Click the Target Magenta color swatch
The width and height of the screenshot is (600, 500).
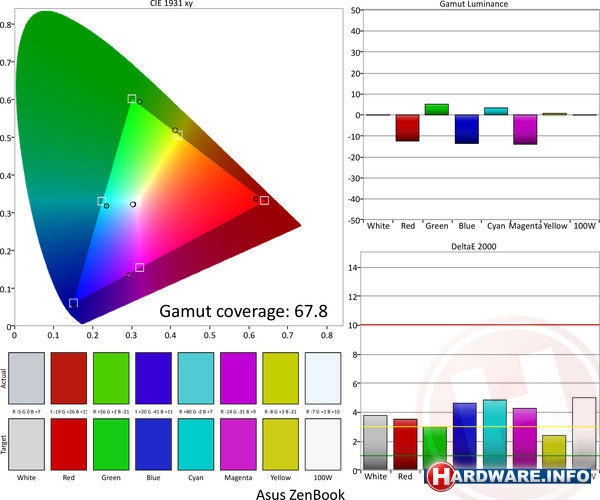click(238, 444)
